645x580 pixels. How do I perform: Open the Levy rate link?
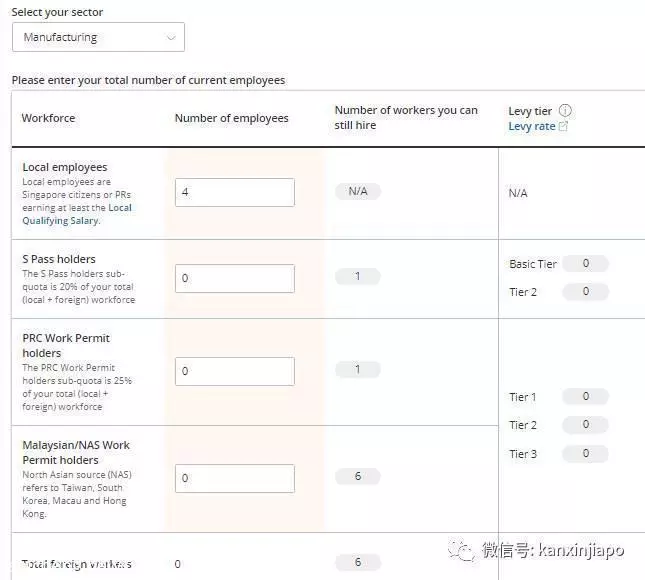[x=532, y=126]
